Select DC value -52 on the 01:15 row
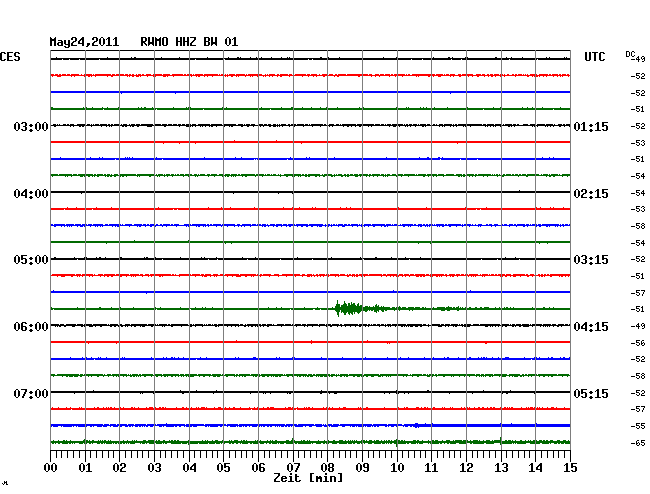 pos(638,126)
